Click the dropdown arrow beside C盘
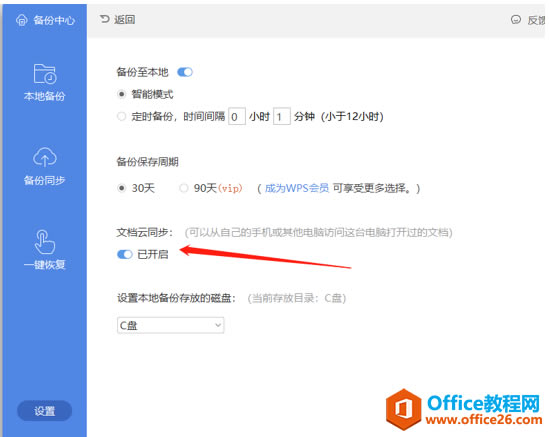 click(218, 325)
